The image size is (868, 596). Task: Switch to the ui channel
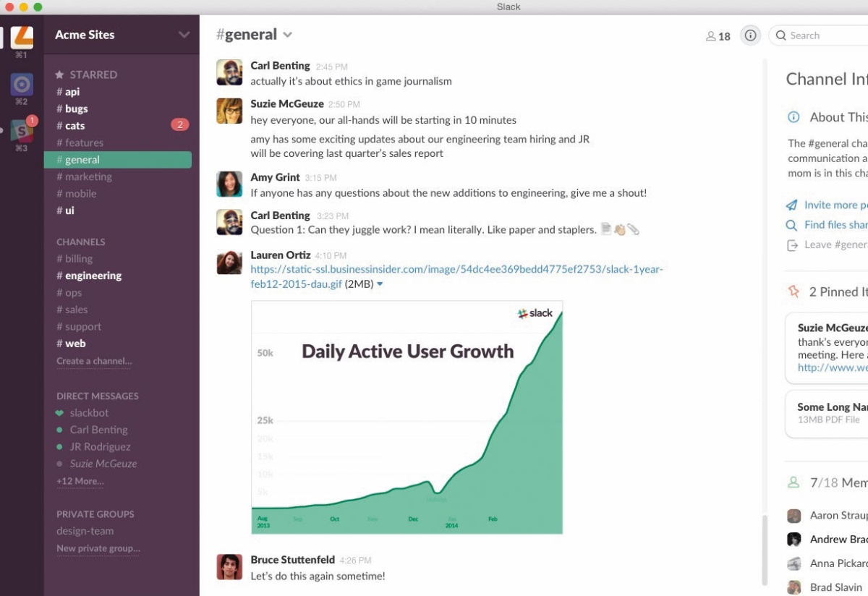[x=66, y=210]
